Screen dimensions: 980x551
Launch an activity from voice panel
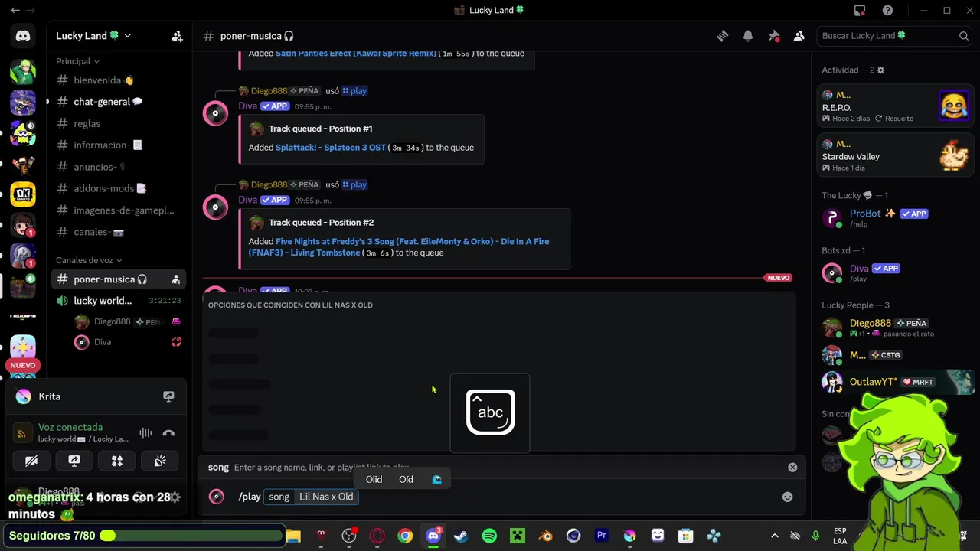(117, 461)
